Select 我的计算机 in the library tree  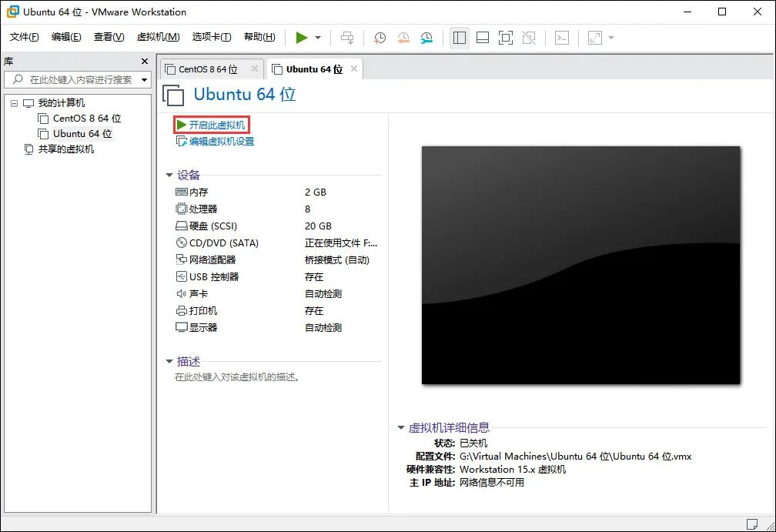62,103
